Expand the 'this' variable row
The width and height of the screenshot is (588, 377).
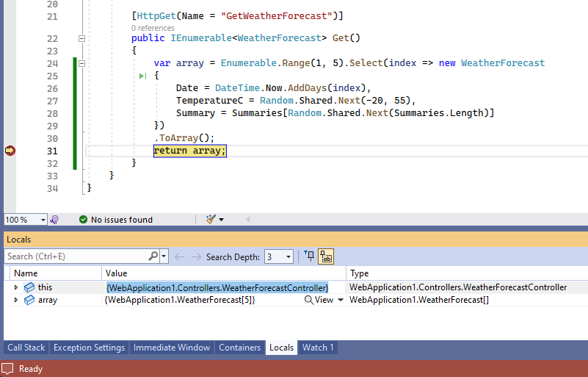point(16,287)
